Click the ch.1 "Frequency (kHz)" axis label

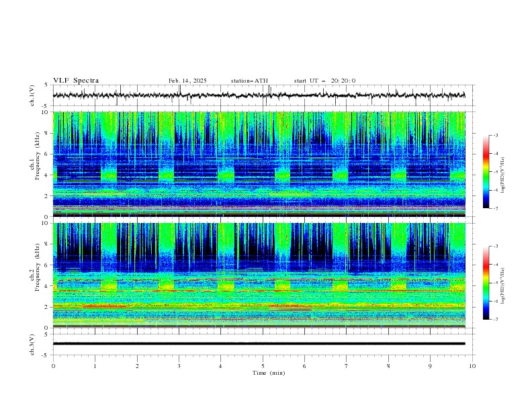click(x=38, y=156)
